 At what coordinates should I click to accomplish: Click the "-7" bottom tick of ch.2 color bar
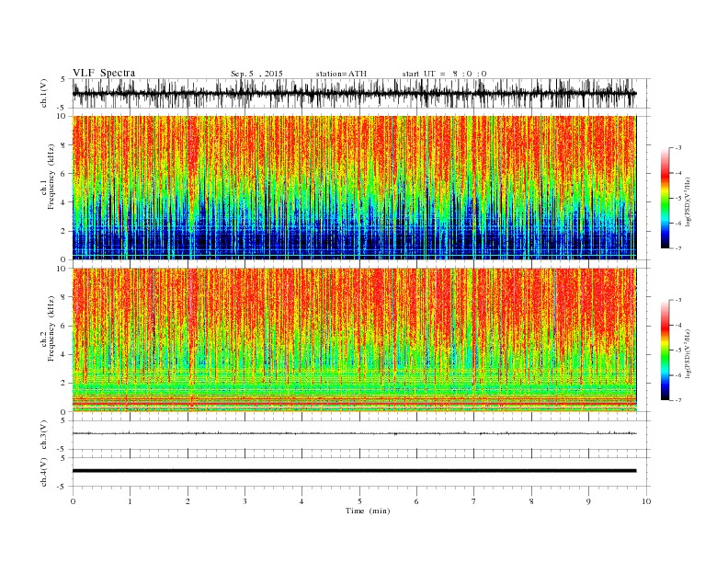pos(677,400)
